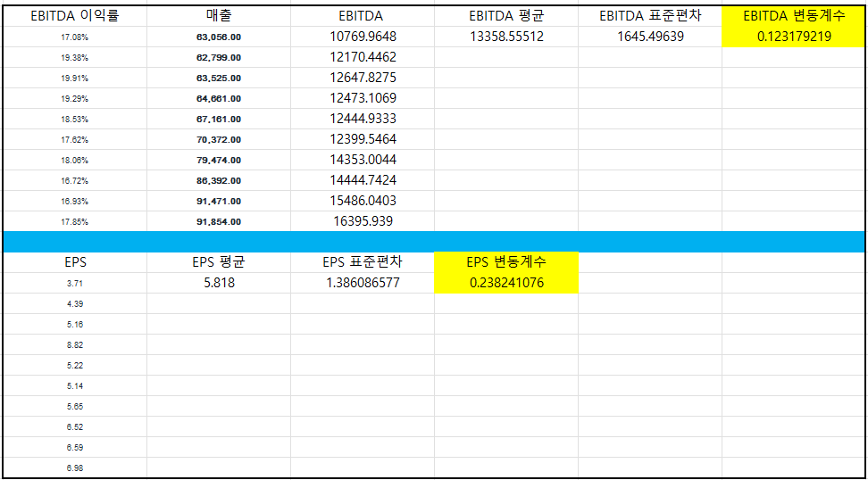Click the blue separator row
Image resolution: width=868 pixels, height=480 pixels.
tap(434, 241)
